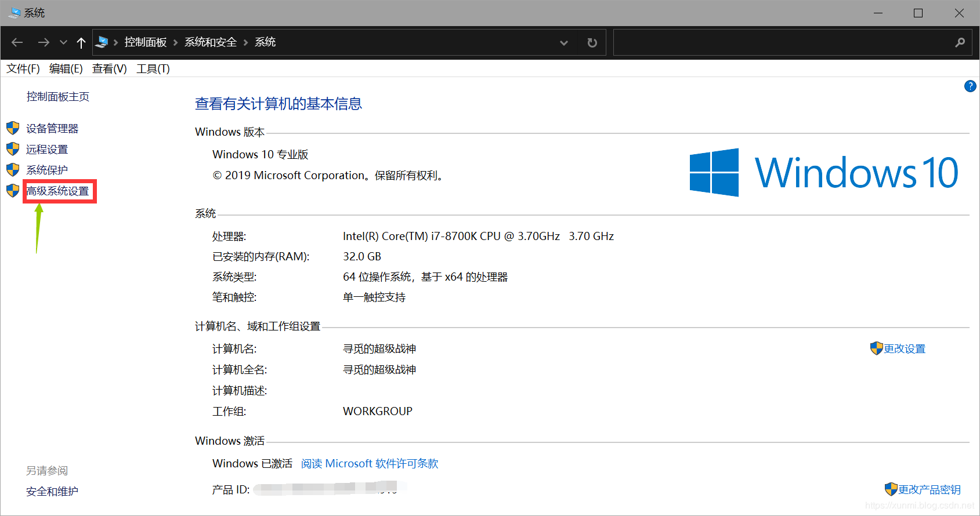Click shield icon next to 系统保护
Image resolution: width=980 pixels, height=516 pixels.
tap(13, 170)
